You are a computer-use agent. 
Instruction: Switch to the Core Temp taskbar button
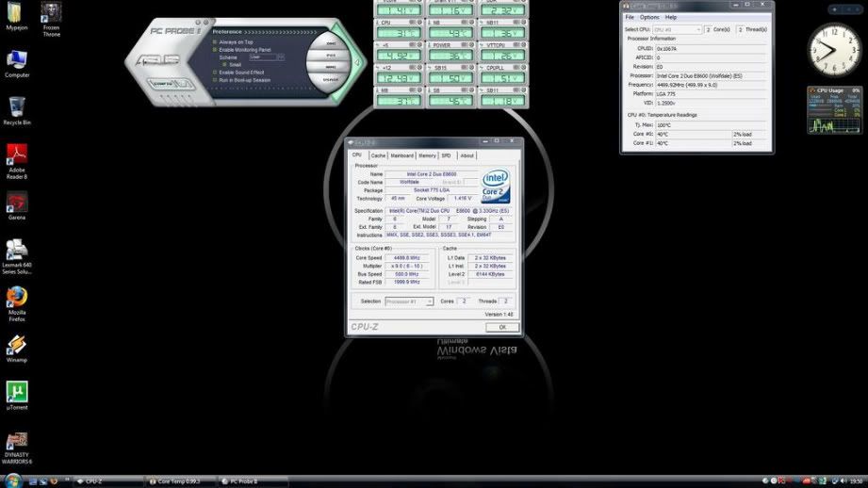(x=180, y=481)
